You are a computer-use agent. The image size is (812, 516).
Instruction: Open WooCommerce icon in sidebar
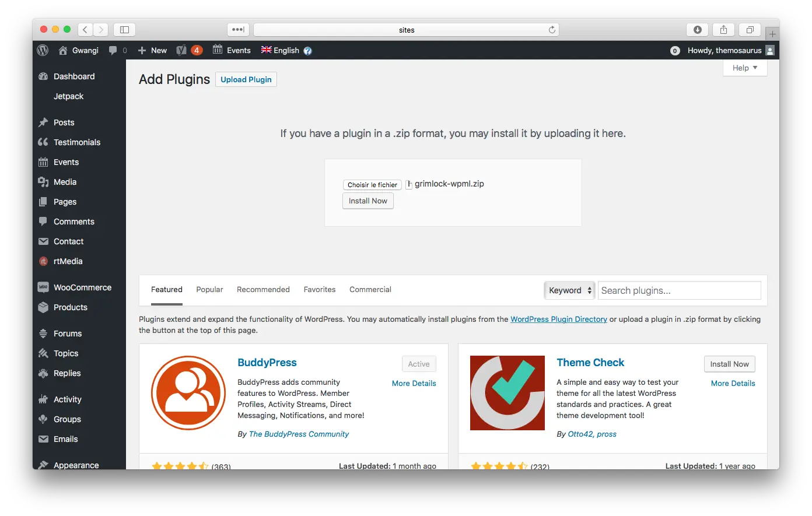pyautogui.click(x=43, y=287)
